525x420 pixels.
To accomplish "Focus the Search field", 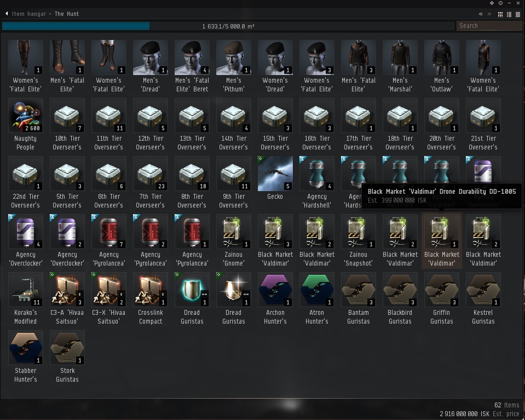I will 489,26.
